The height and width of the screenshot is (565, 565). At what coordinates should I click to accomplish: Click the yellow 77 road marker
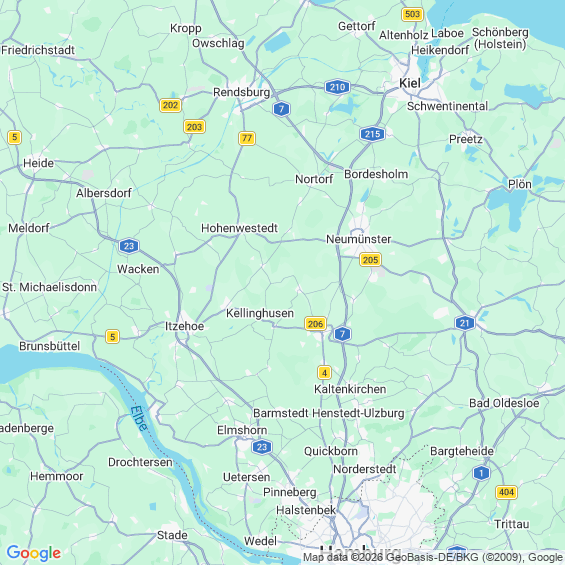(x=247, y=138)
